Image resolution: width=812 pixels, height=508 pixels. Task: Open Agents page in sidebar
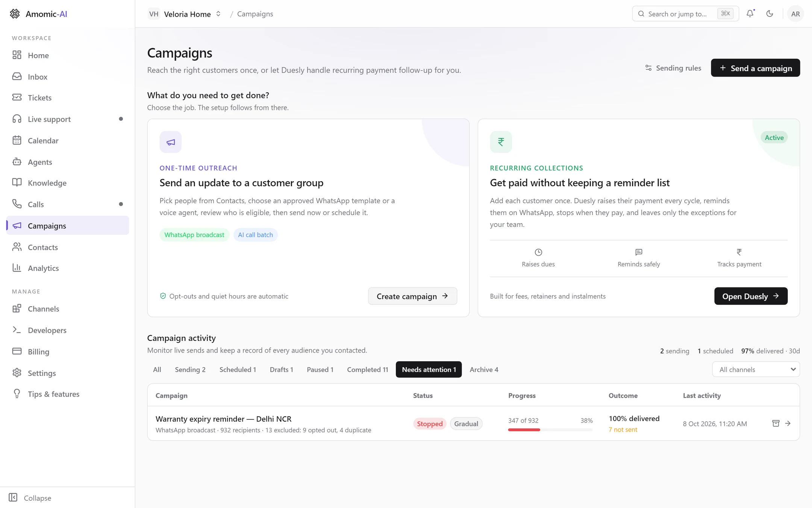coord(68,162)
